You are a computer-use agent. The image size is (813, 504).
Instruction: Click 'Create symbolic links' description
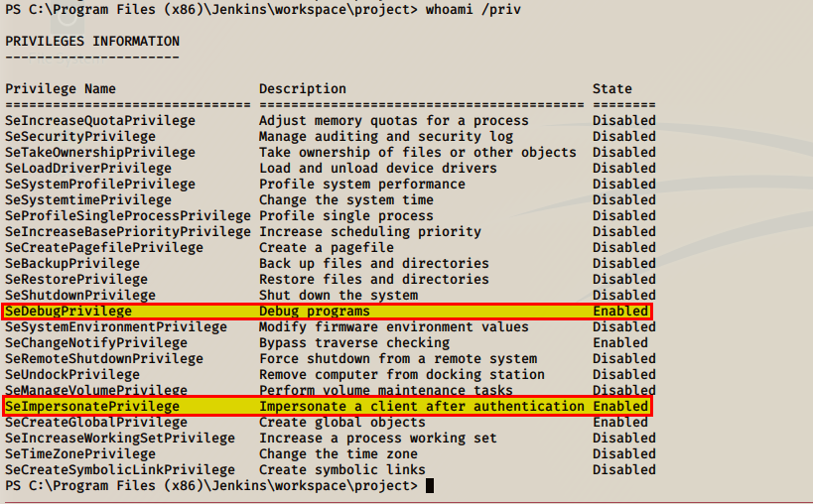tap(342, 469)
